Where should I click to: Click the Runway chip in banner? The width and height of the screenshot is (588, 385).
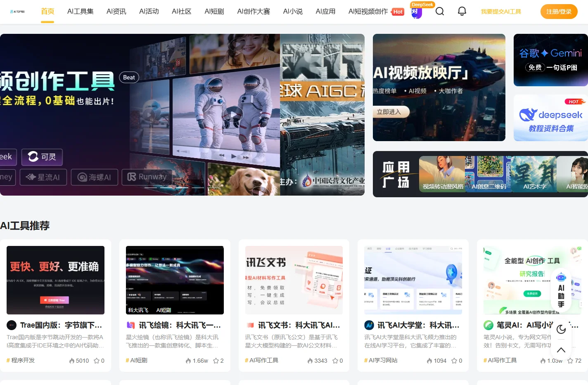147,177
